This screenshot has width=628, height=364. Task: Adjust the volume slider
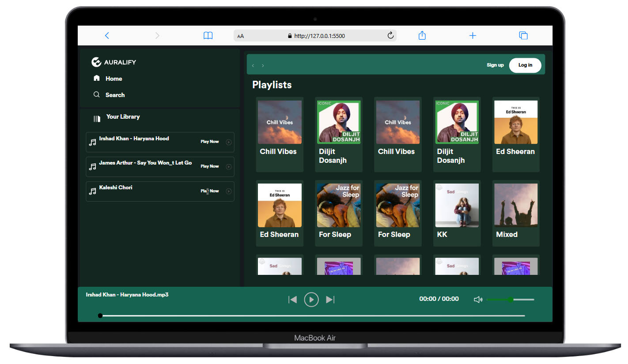(510, 300)
